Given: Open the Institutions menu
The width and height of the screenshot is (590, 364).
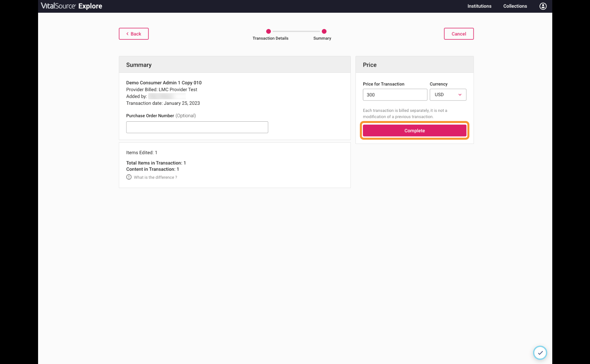Looking at the screenshot, I should coord(479,6).
